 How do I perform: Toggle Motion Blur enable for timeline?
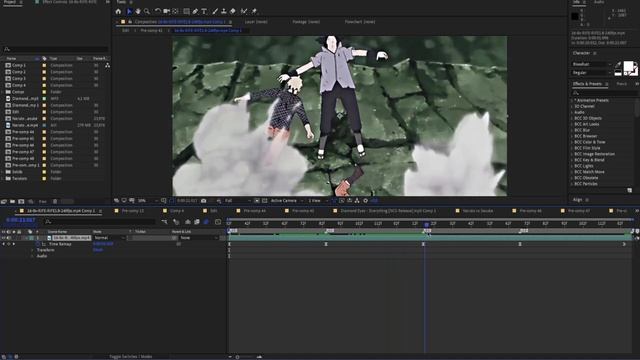(x=206, y=222)
